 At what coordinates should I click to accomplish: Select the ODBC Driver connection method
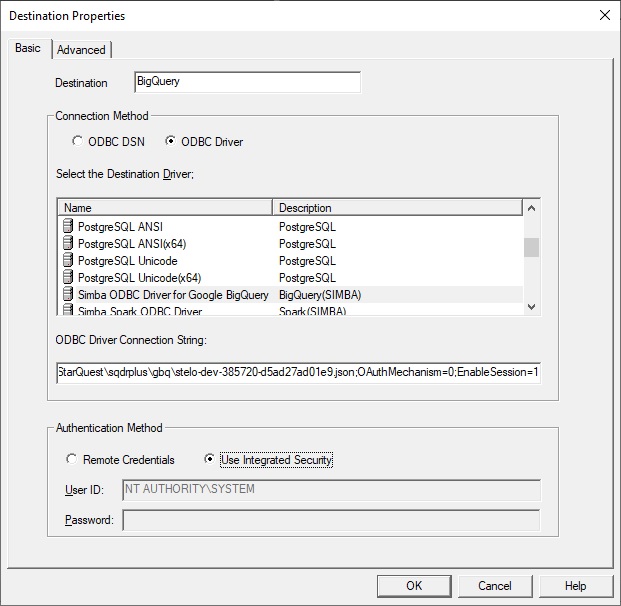coord(171,142)
